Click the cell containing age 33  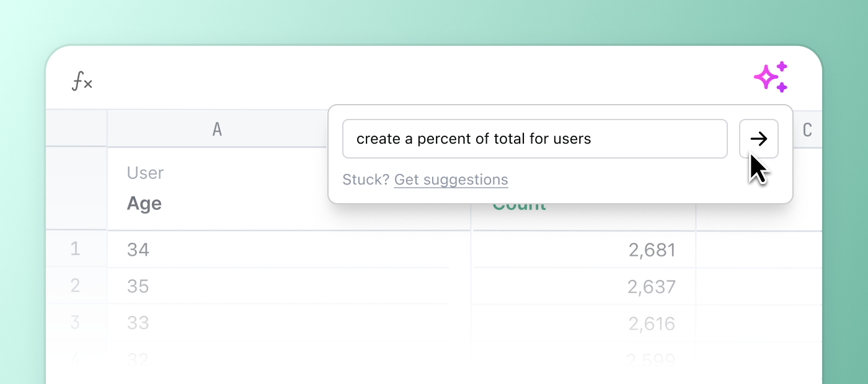(288, 323)
